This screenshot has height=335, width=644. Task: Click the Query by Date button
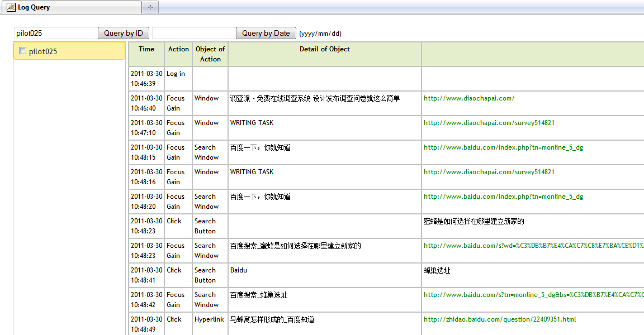[266, 33]
